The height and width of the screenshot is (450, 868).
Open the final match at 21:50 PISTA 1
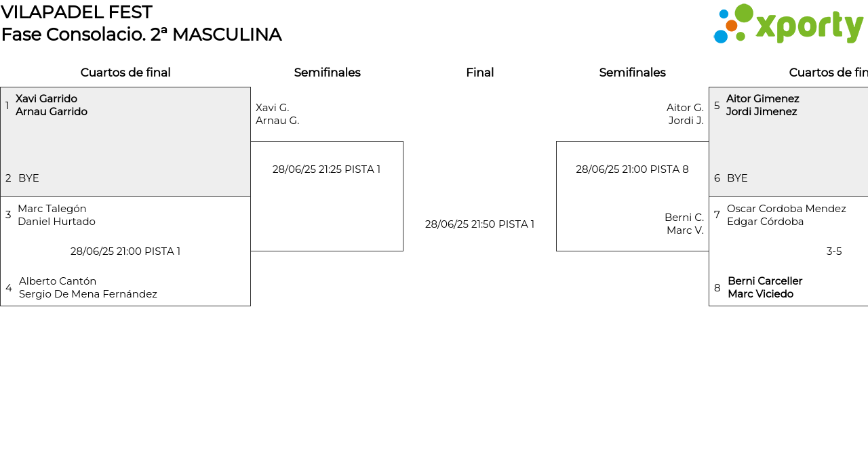click(x=479, y=224)
